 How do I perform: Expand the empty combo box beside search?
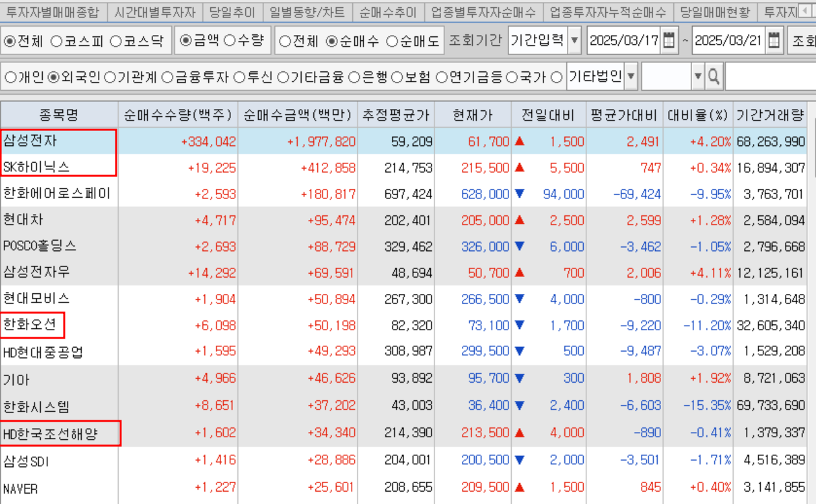point(697,77)
